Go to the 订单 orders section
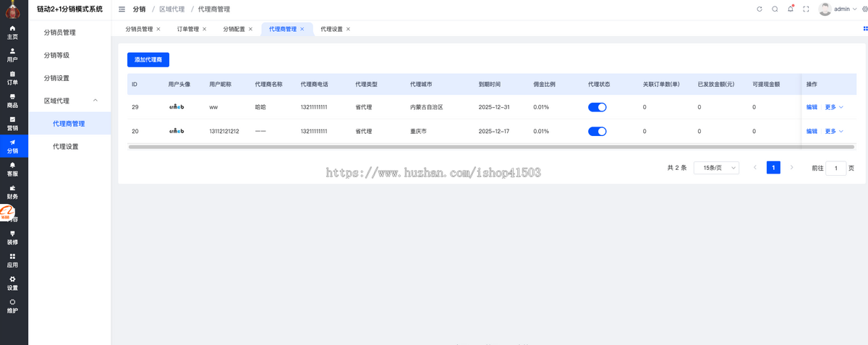The height and width of the screenshot is (345, 868). (x=12, y=78)
